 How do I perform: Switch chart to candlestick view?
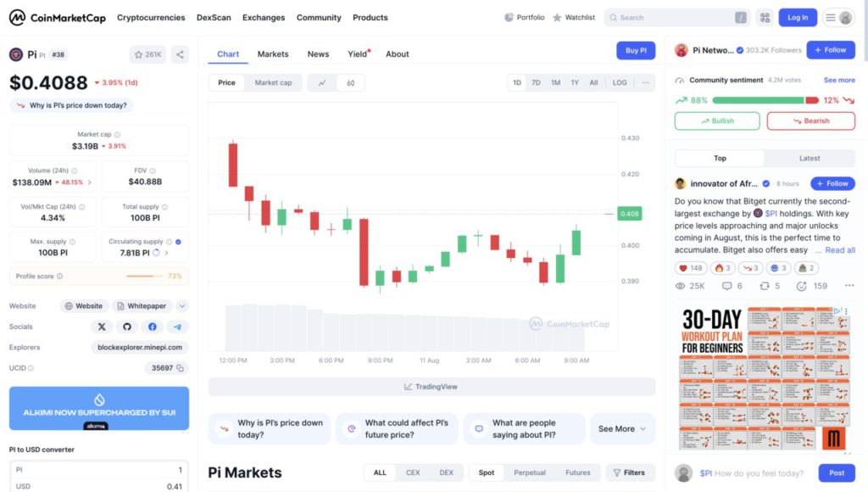click(350, 82)
